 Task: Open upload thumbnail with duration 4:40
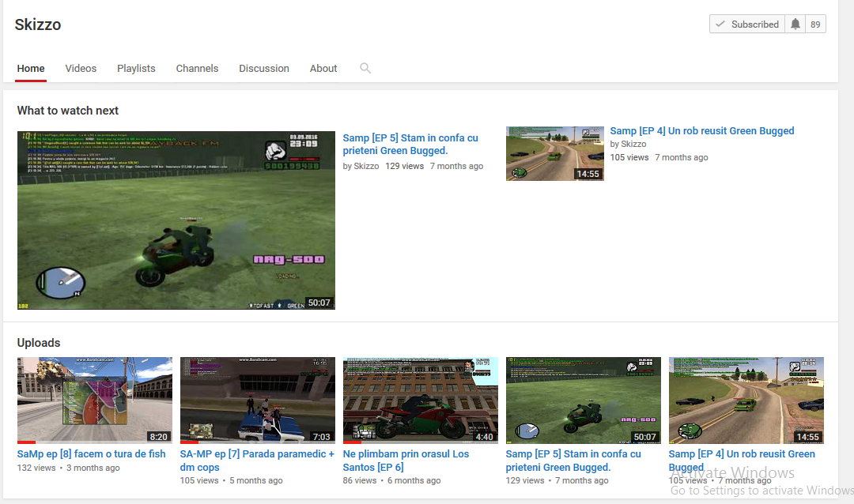click(x=421, y=401)
